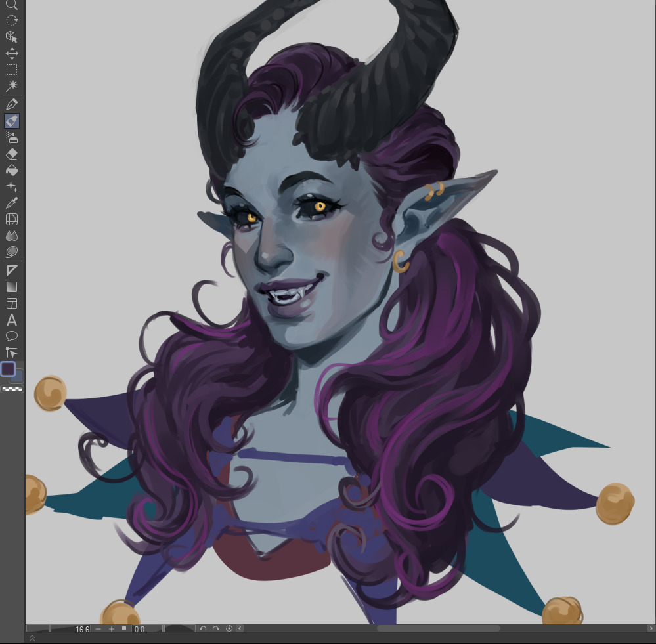Viewport: 656px width, 644px height.
Task: Rotate canvas right with clockwise arrow
Action: (216, 628)
